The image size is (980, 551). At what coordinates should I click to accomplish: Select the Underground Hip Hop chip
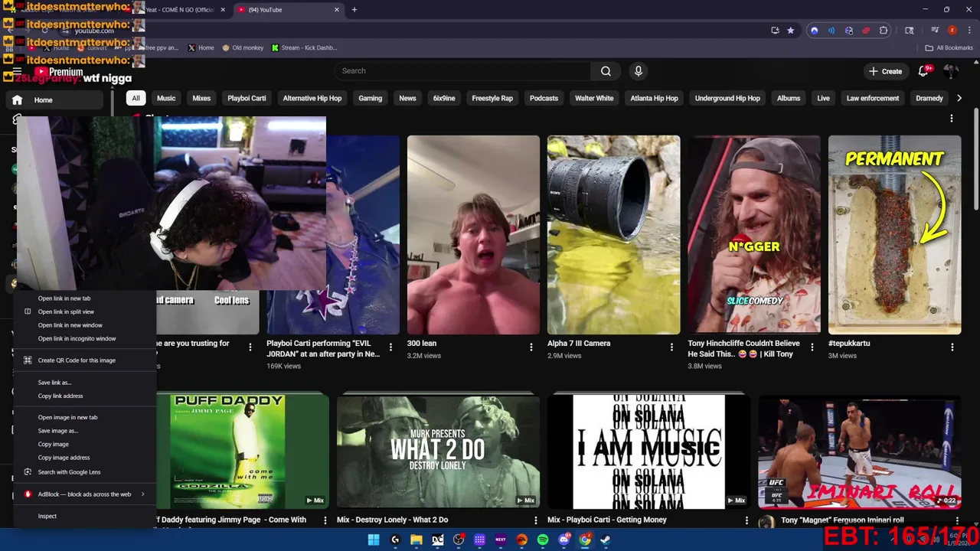point(727,98)
